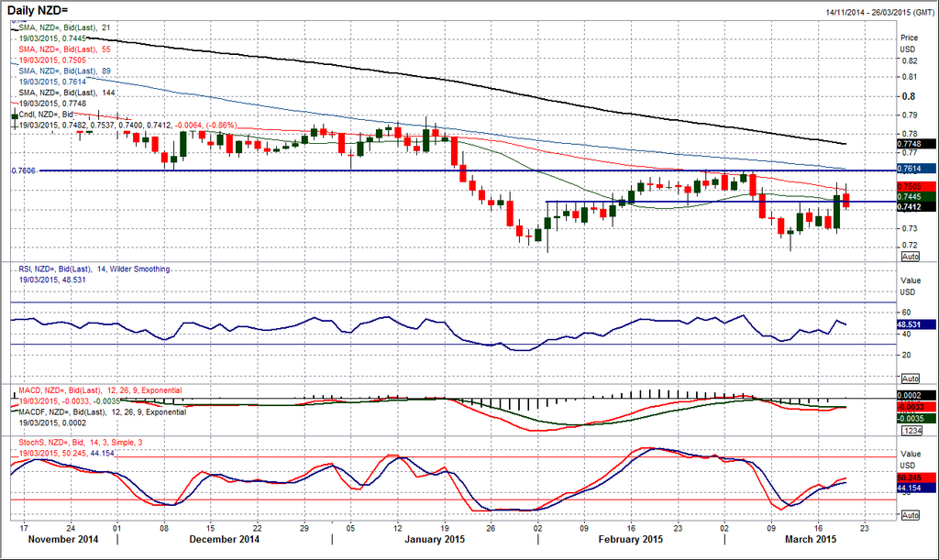Select the StochS 14, 3, Simple legend

click(81, 442)
